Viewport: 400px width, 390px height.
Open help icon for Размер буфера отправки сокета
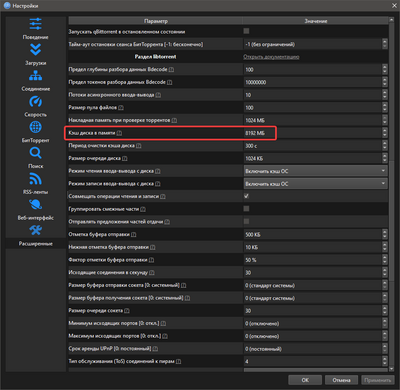pyautogui.click(x=184, y=285)
